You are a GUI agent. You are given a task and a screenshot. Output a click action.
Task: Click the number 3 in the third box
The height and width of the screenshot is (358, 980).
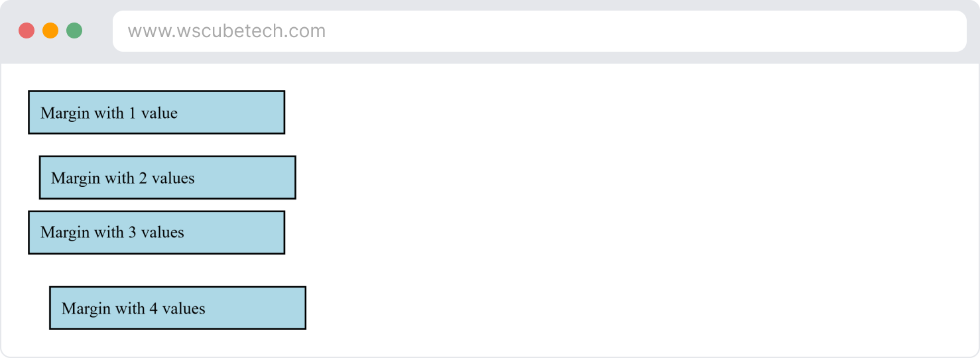132,233
